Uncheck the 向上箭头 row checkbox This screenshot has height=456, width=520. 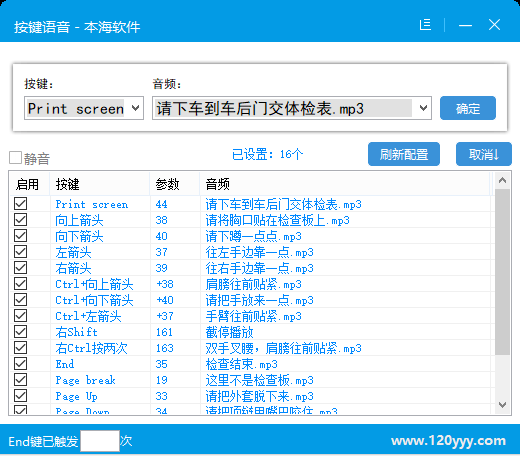[x=20, y=219]
